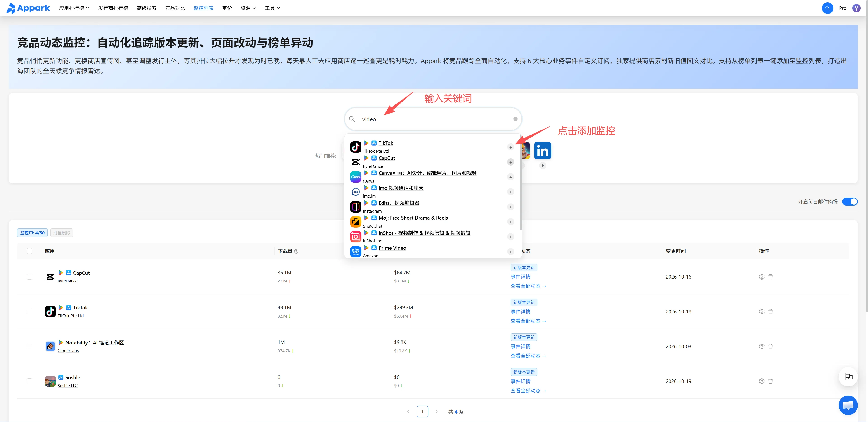Delete Soshle row with trash icon
The width and height of the screenshot is (868, 422).
(770, 381)
